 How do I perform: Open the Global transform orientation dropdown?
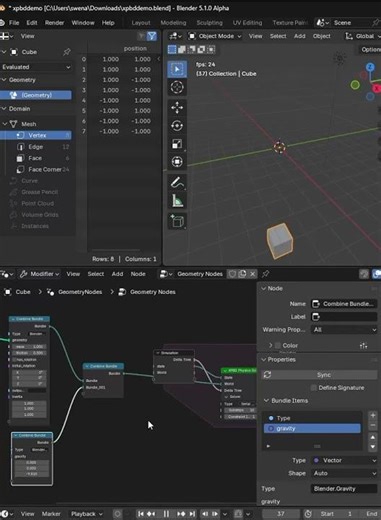click(363, 36)
